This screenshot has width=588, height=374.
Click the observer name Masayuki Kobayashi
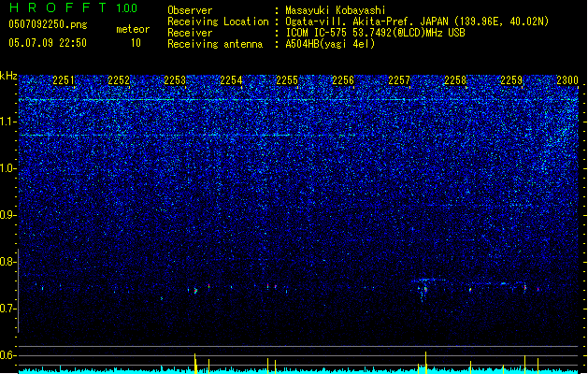tap(336, 10)
